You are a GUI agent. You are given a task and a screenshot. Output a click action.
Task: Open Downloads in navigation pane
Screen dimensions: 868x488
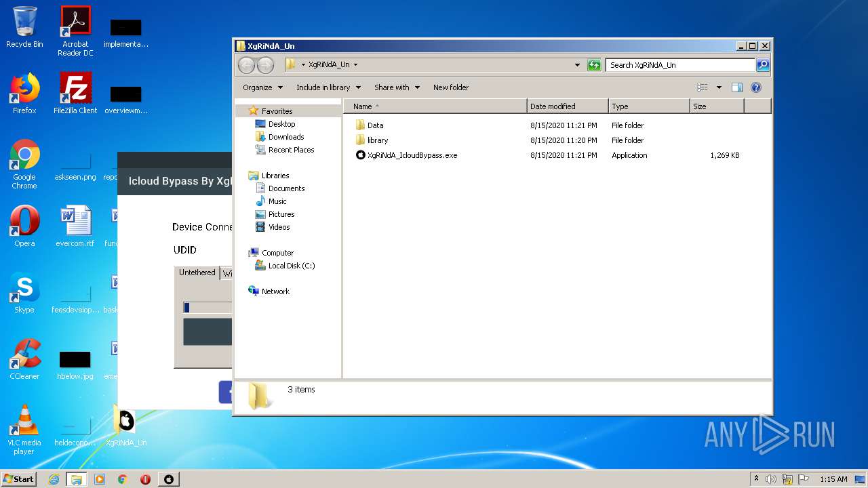285,137
